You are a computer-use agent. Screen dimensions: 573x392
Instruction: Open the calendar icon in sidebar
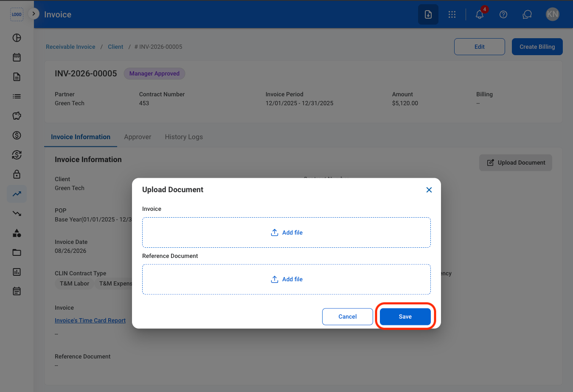[x=17, y=57]
